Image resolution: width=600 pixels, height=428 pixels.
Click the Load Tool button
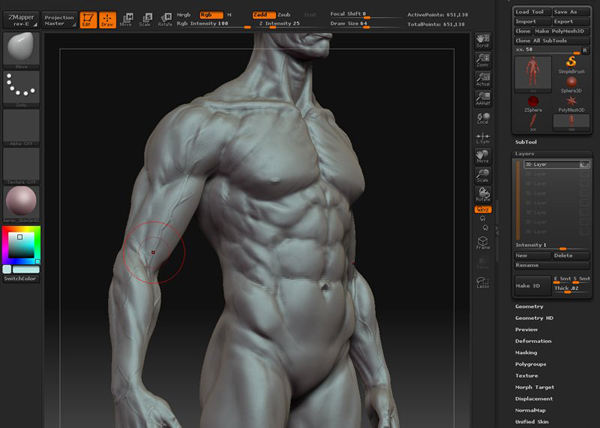(x=531, y=11)
